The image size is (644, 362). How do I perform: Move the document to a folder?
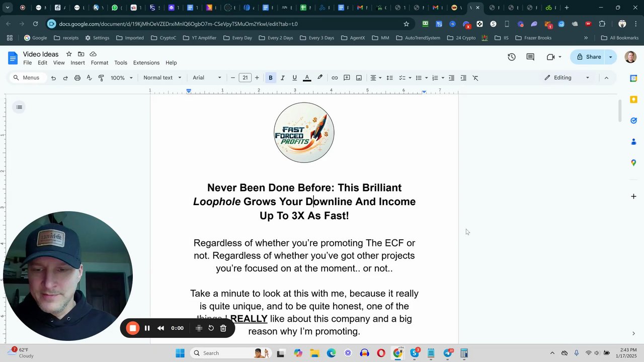coord(81,54)
